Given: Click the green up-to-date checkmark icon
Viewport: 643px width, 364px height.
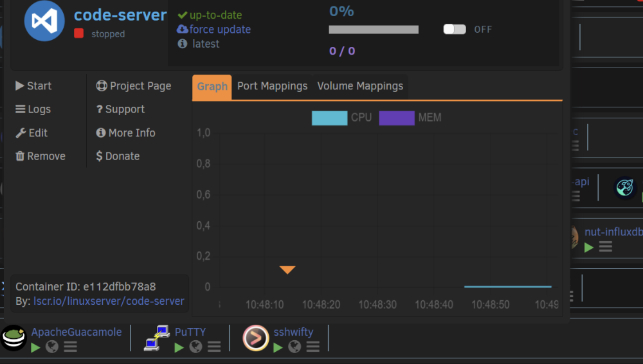Looking at the screenshot, I should [x=183, y=15].
